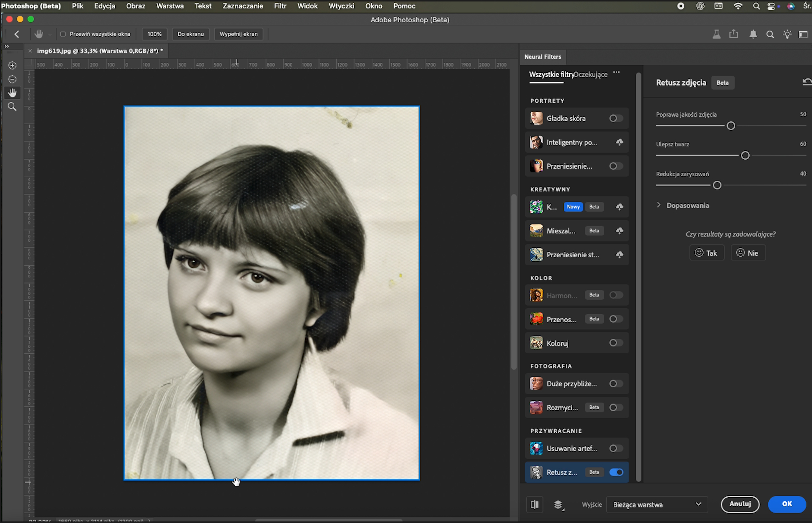Turn on the Koloruj filter switch
Screen dimensions: 812x523
pos(616,343)
